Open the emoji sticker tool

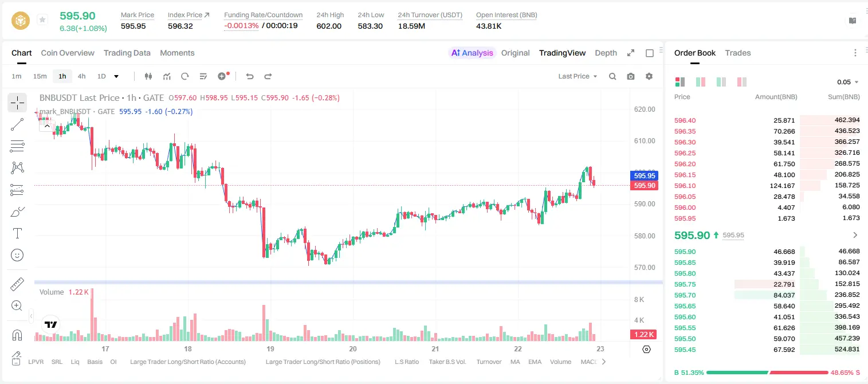pyautogui.click(x=17, y=255)
